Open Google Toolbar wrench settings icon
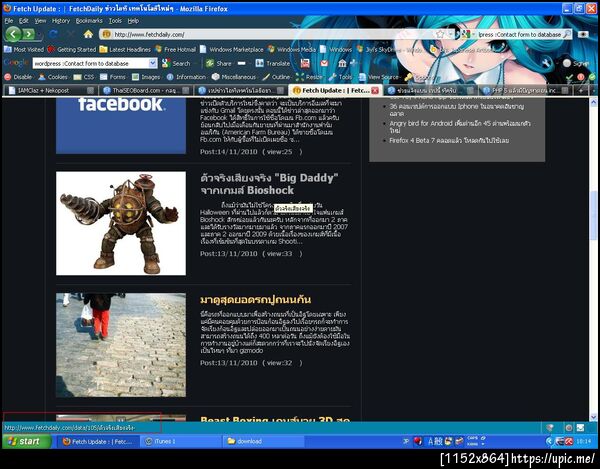The image size is (600, 469). click(546, 64)
